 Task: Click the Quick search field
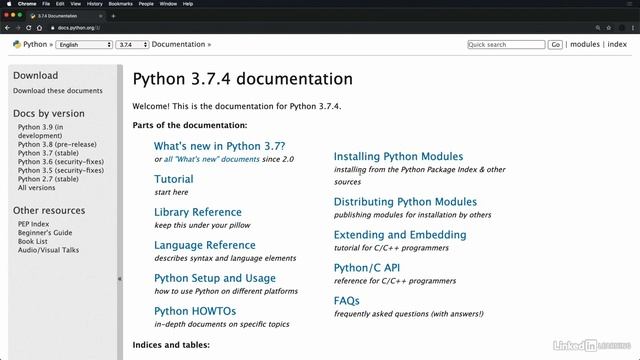coord(506,44)
